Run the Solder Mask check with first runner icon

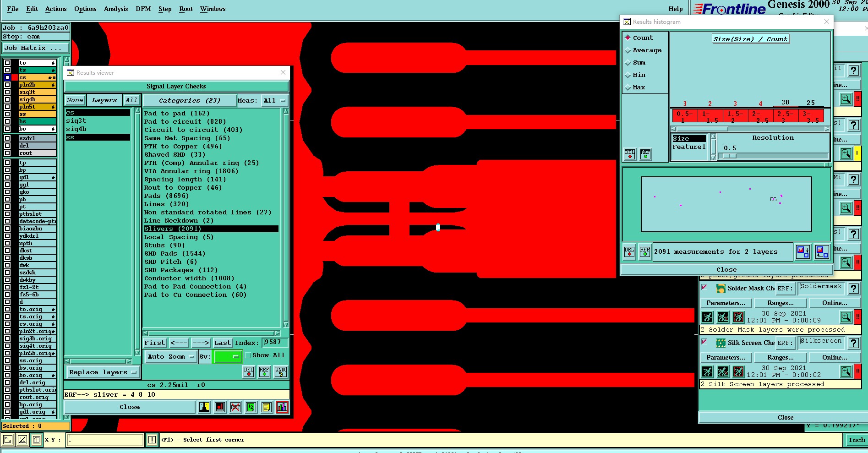(708, 317)
